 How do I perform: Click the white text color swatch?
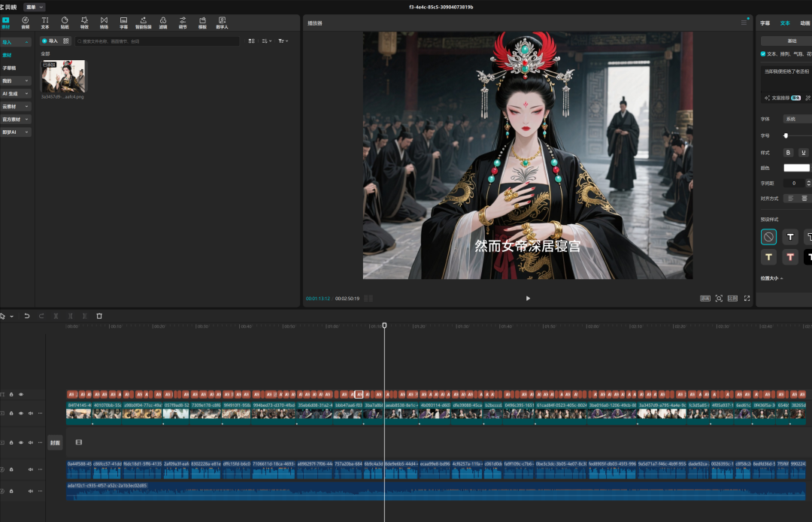[x=796, y=168]
